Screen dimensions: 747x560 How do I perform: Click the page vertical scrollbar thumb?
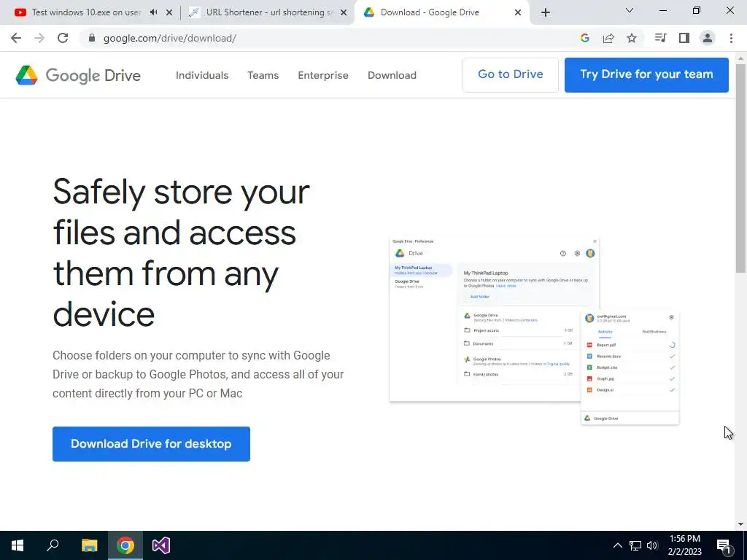pos(740,168)
